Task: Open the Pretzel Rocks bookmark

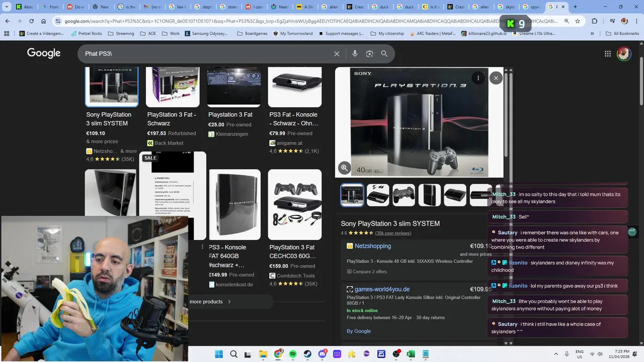Action: coord(86,34)
